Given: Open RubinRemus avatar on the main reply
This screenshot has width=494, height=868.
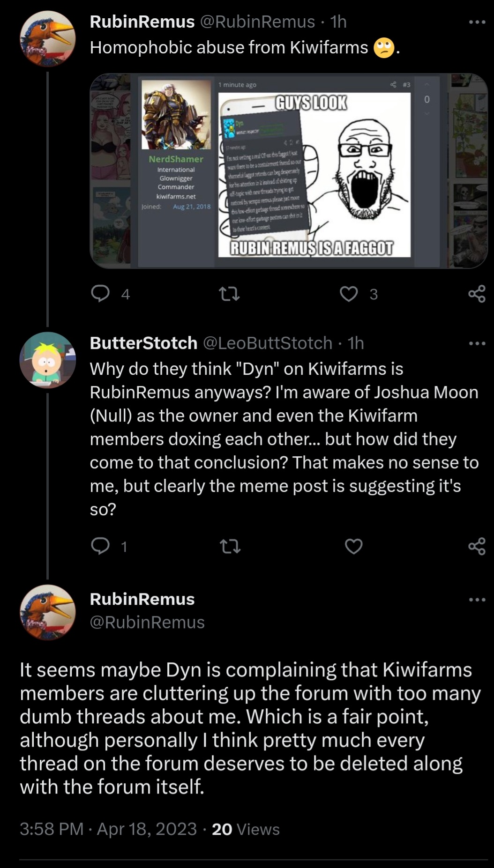Looking at the screenshot, I should pyautogui.click(x=48, y=612).
